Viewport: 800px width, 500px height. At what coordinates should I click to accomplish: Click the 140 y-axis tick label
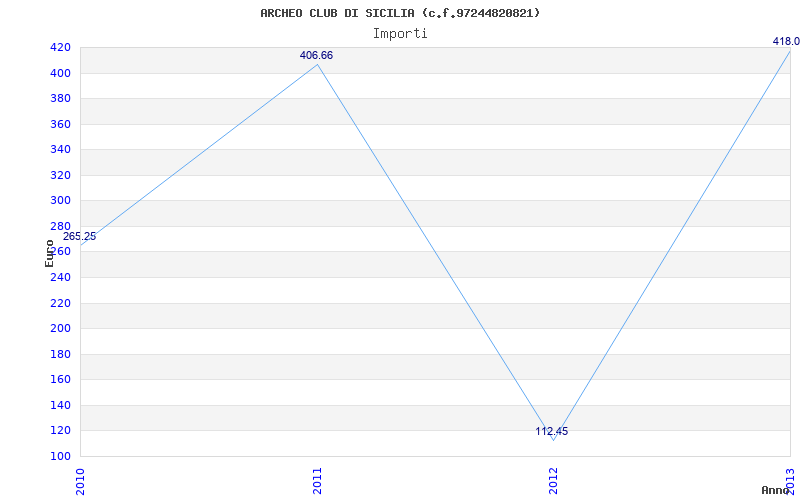60,406
